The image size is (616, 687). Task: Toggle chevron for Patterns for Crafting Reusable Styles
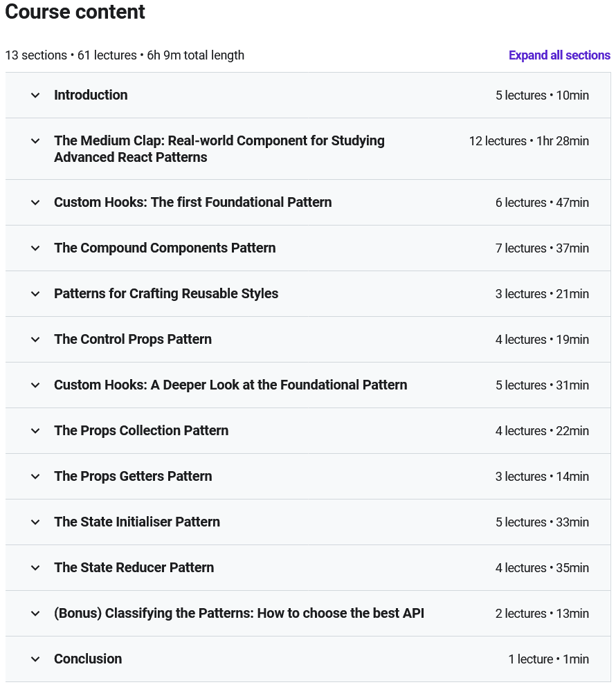pos(35,294)
